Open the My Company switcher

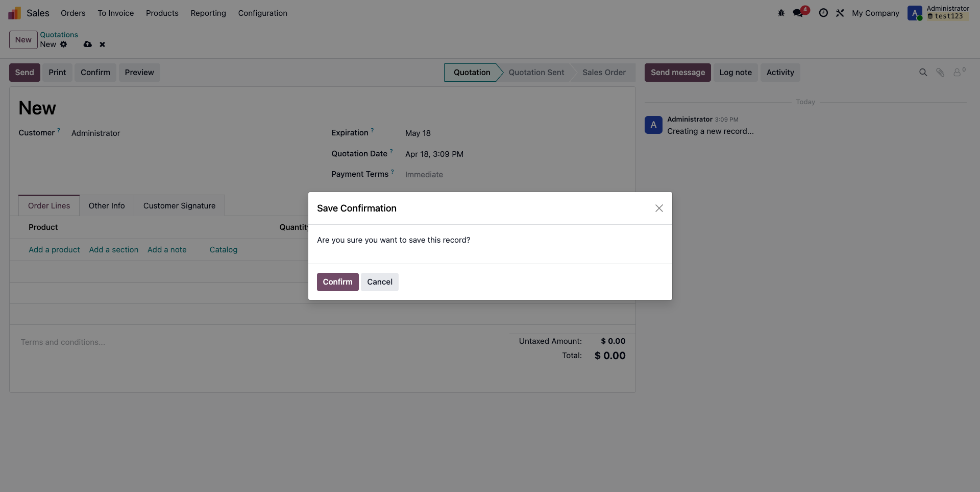pos(875,13)
